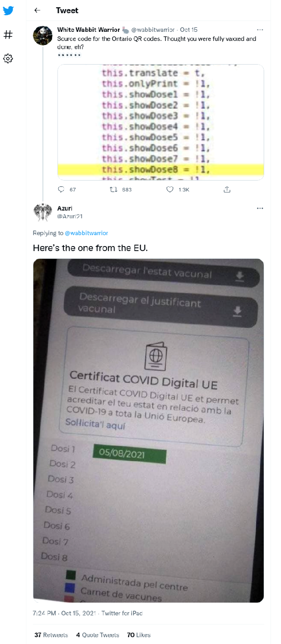Open more options on Azuri's tweet

pyautogui.click(x=260, y=208)
